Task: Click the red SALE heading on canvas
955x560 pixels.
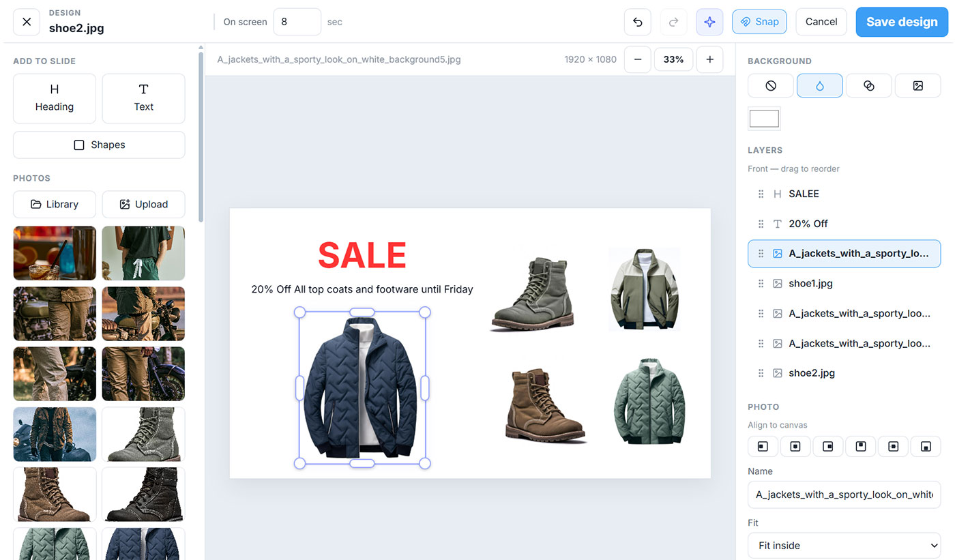Action: pyautogui.click(x=362, y=256)
